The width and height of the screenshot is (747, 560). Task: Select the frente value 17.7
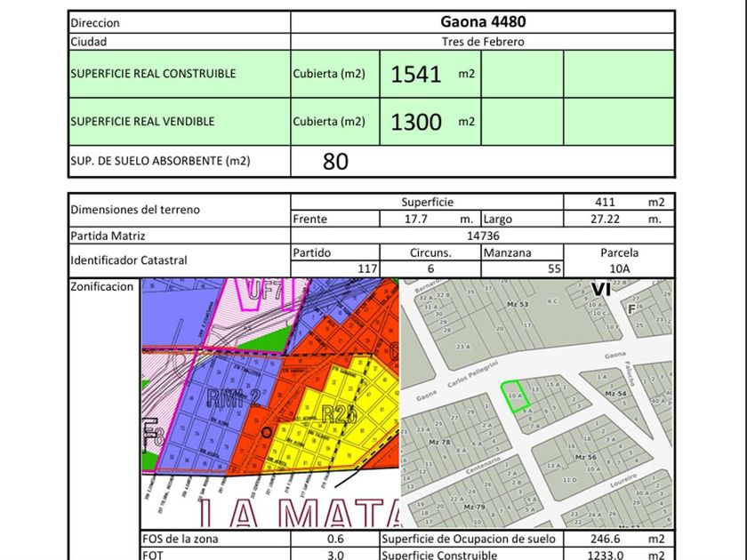416,219
